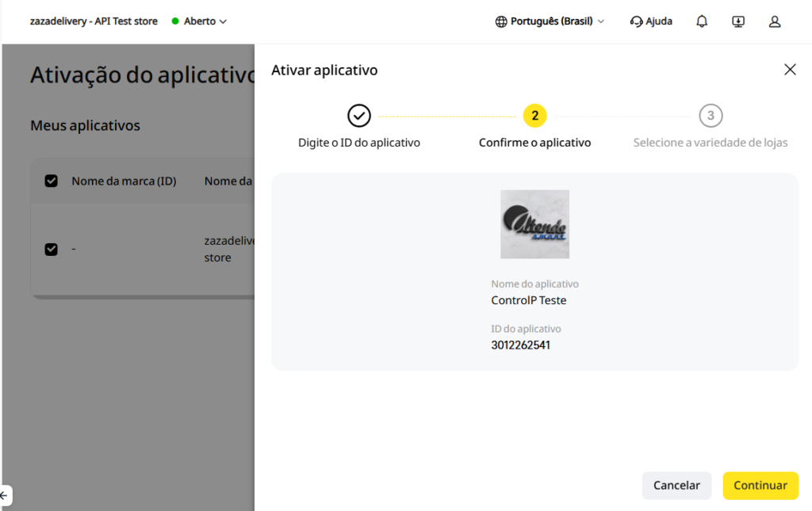Go to step 1 Digite o ID checkmark

359,116
